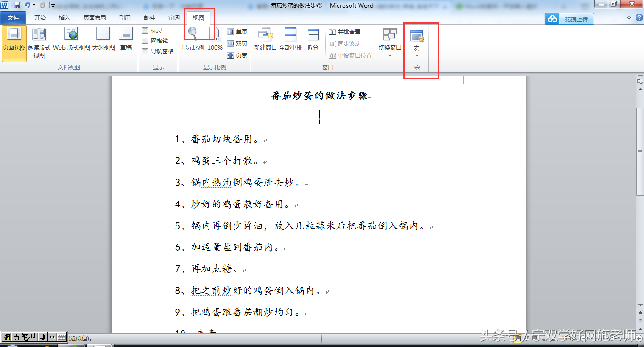Select the 视图 tab
This screenshot has width=644, height=347.
coord(199,18)
